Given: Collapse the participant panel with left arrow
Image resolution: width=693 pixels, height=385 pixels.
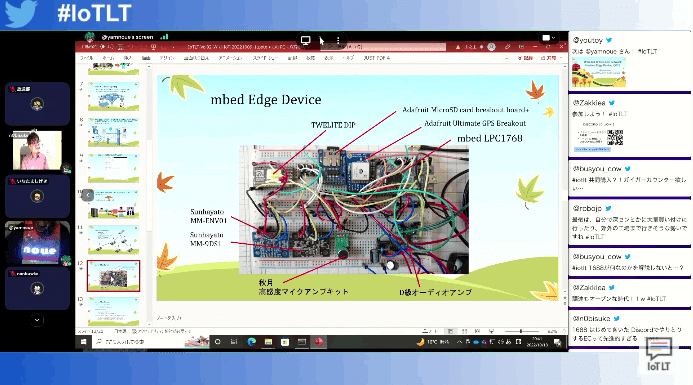Looking at the screenshot, I should [88, 195].
